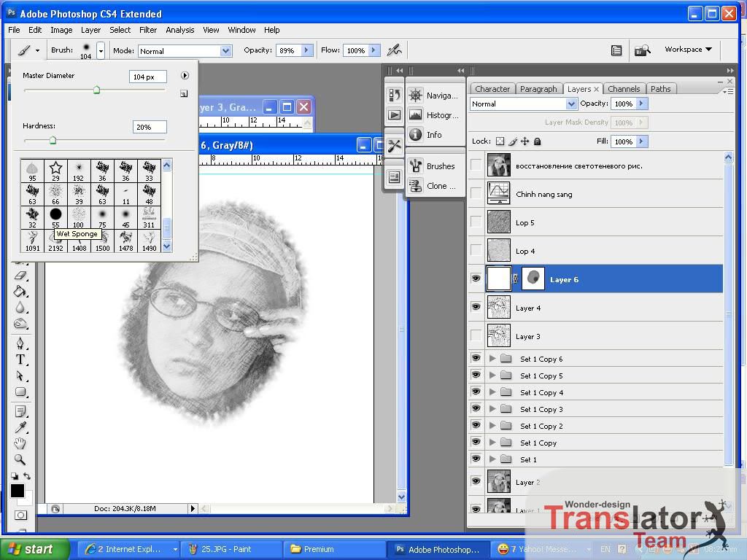Open brush picker flyout menu arrow
This screenshot has height=560, width=747.
pos(185,75)
